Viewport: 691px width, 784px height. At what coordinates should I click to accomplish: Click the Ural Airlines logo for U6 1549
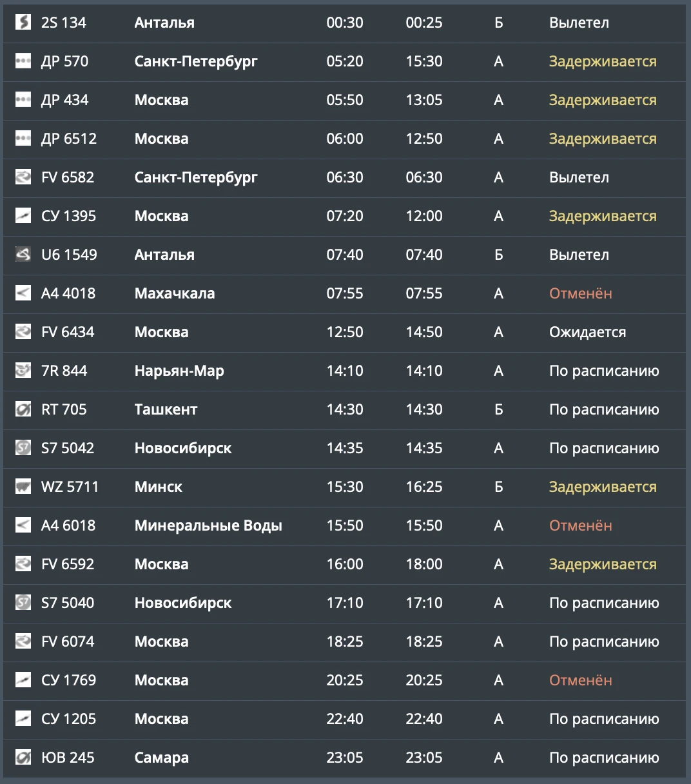pyautogui.click(x=23, y=255)
